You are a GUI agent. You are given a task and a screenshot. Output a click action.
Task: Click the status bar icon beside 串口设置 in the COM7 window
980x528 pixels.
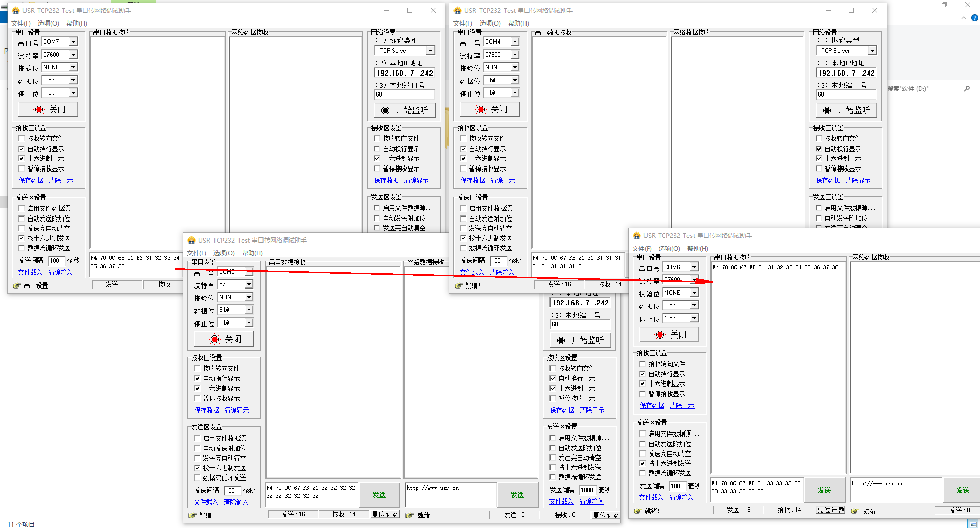pyautogui.click(x=16, y=285)
